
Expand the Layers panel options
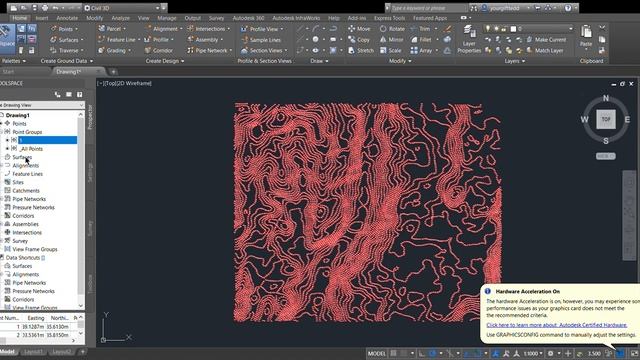(x=514, y=61)
